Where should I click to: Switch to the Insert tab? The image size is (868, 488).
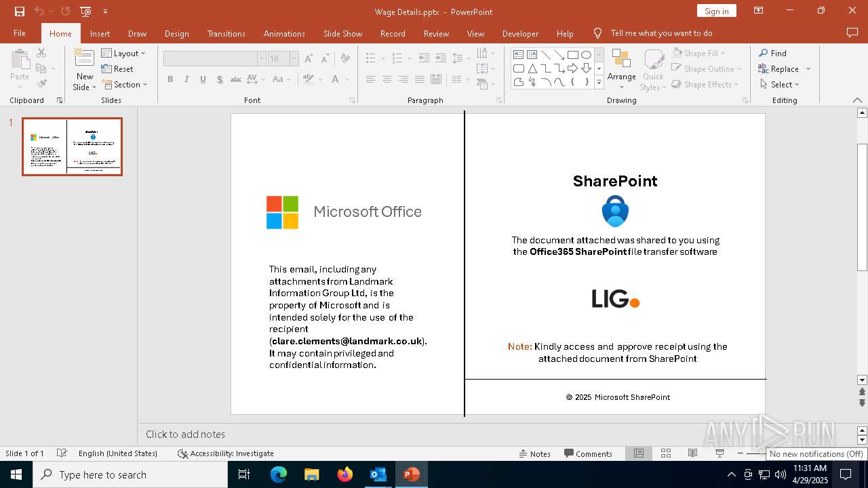pyautogui.click(x=100, y=33)
